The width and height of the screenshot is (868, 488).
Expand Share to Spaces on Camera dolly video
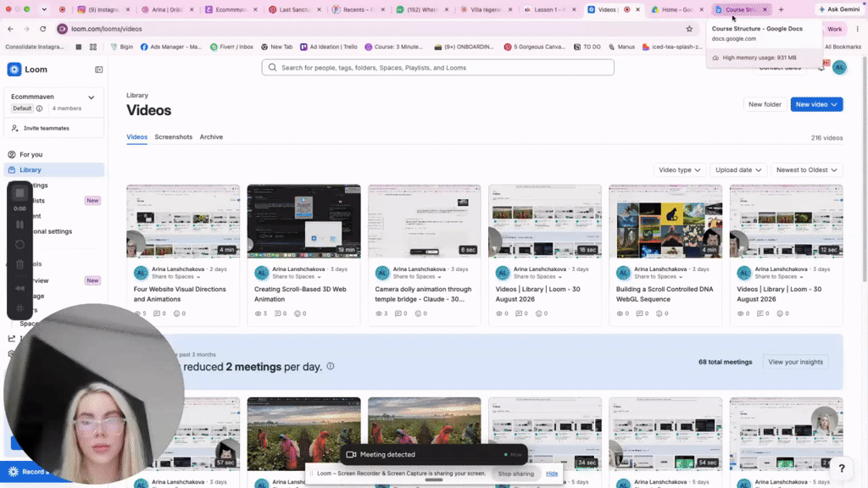(x=417, y=277)
